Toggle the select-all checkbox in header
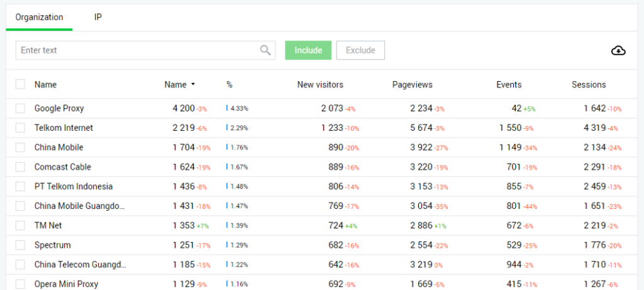The width and height of the screenshot is (644, 290). [x=20, y=84]
